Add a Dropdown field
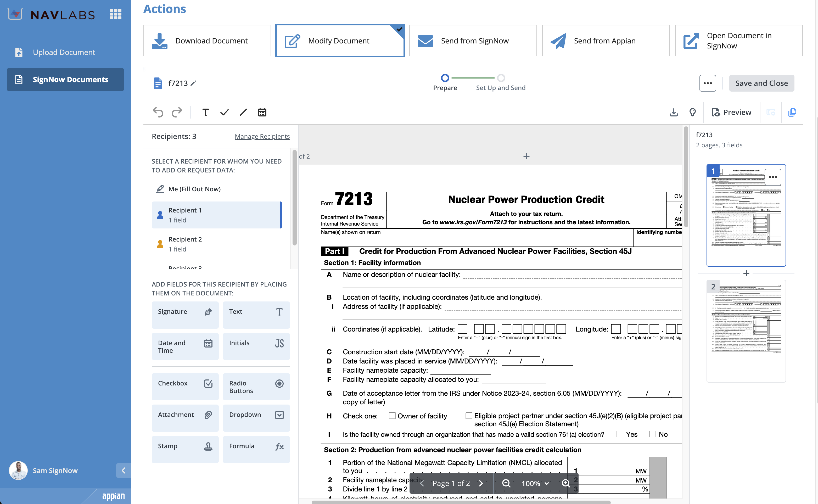This screenshot has width=818, height=504. (256, 418)
